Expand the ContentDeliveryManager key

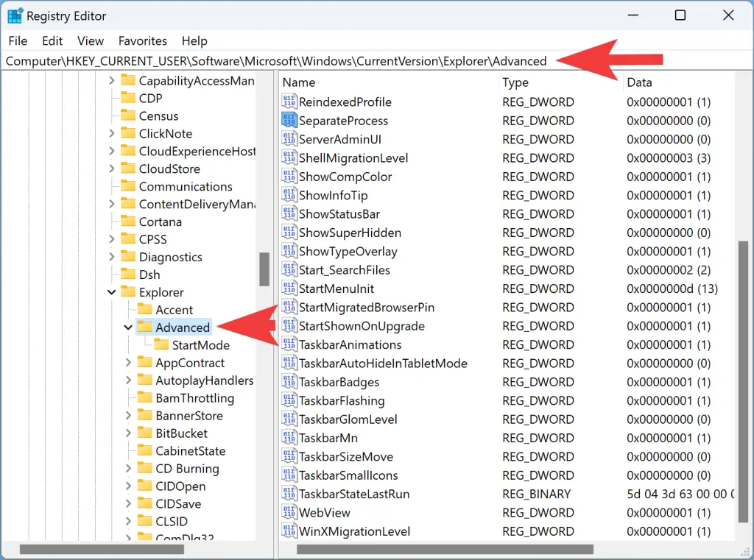click(x=112, y=204)
